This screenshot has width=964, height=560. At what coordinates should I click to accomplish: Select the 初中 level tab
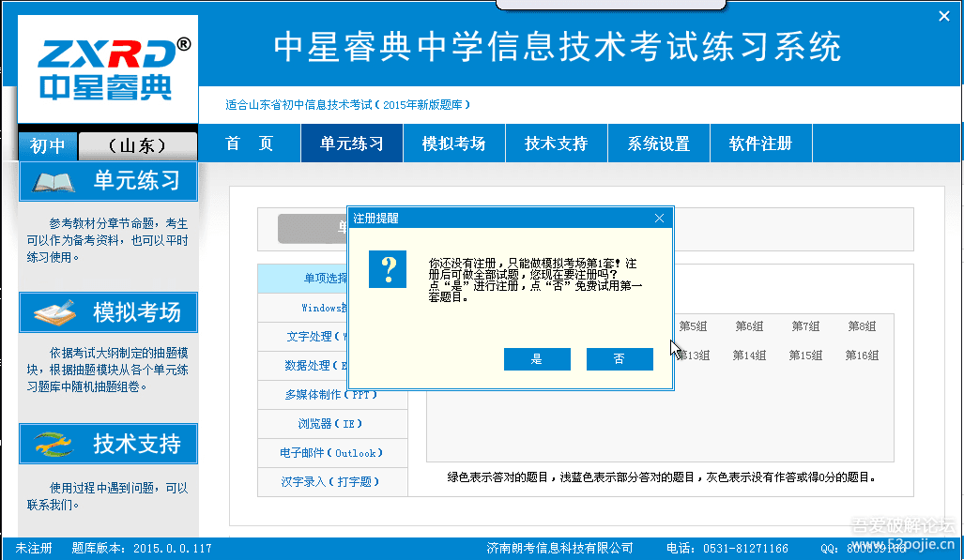point(48,146)
